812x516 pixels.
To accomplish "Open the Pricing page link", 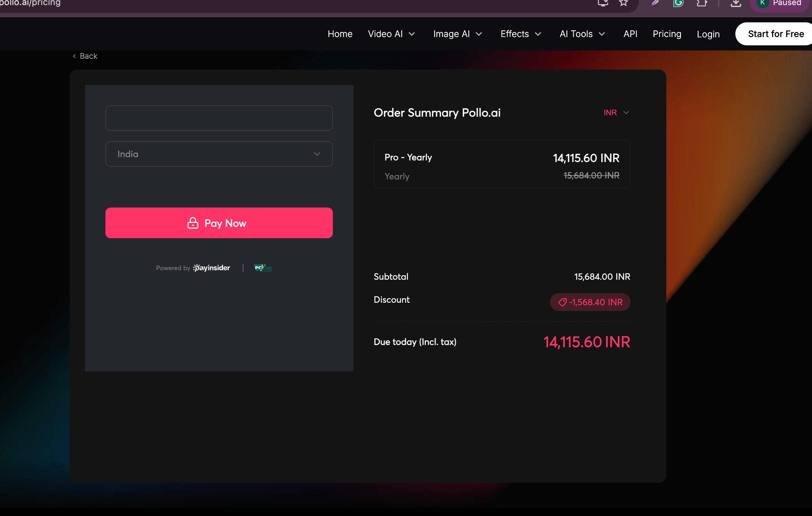I will [667, 34].
